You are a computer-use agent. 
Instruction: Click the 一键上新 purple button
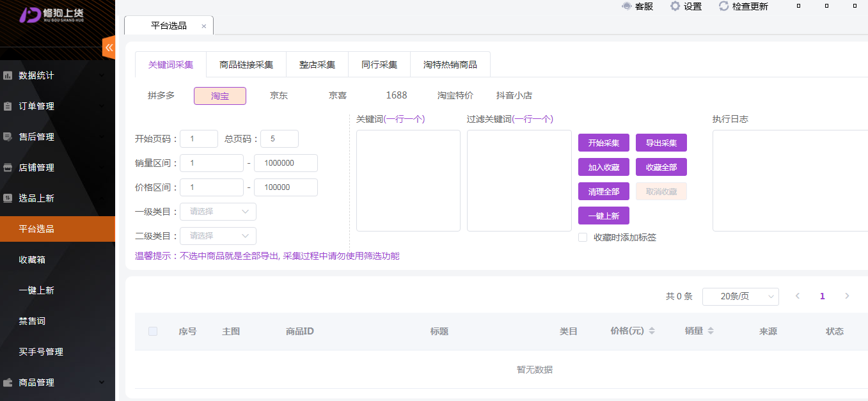tap(603, 216)
